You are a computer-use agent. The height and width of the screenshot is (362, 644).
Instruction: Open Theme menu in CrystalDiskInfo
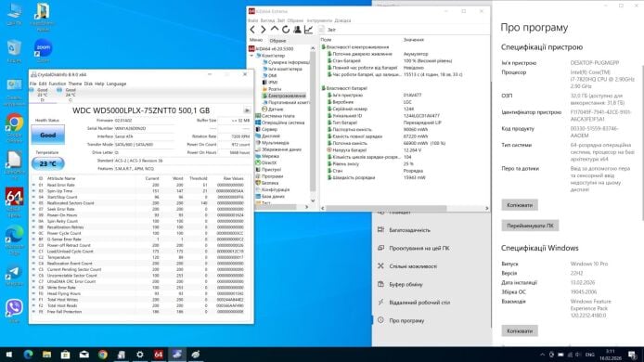pyautogui.click(x=75, y=84)
